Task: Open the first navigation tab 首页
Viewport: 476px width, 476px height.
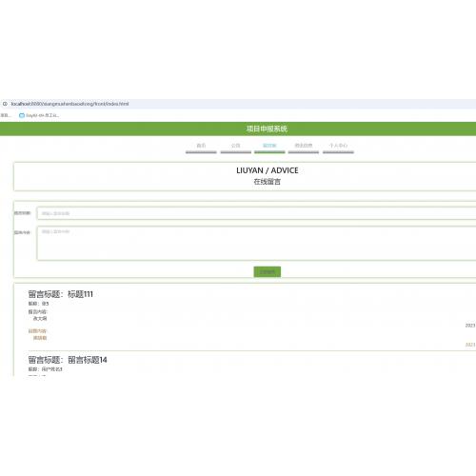Action: [201, 146]
